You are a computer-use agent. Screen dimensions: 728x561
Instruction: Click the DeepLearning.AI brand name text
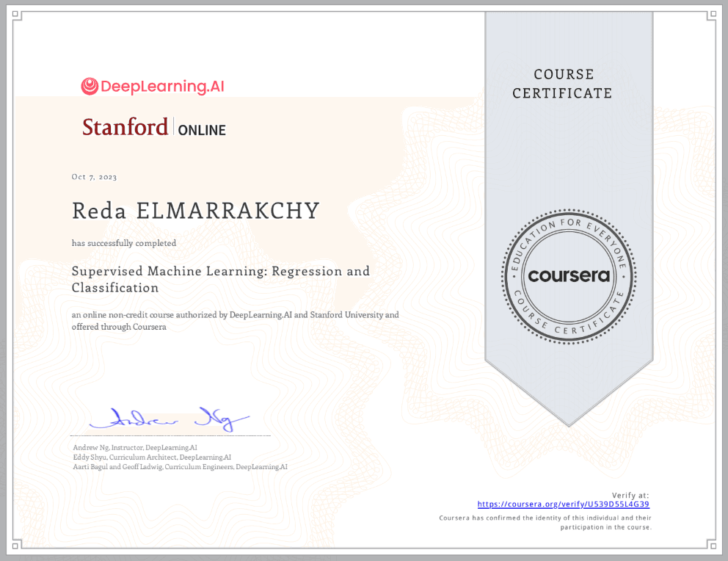pos(162,87)
